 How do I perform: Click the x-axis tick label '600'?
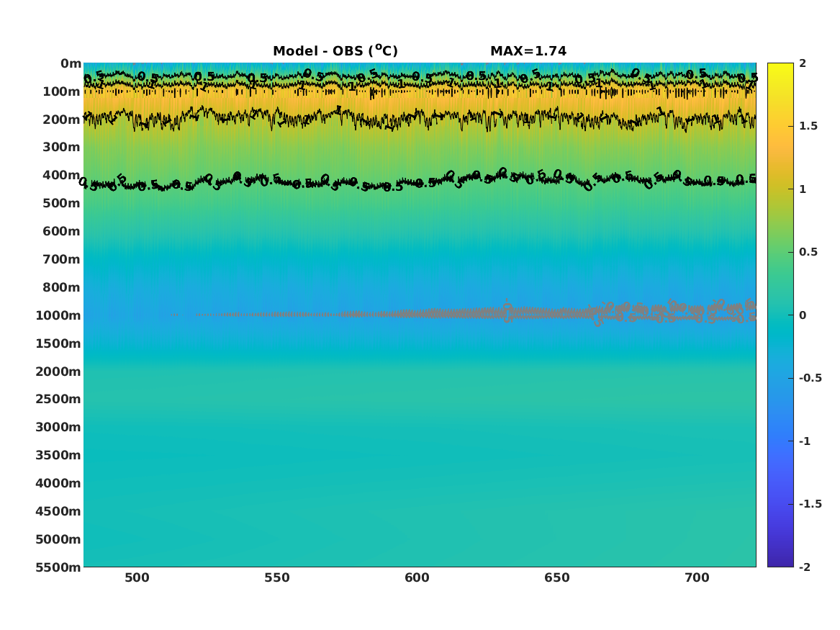tap(417, 577)
